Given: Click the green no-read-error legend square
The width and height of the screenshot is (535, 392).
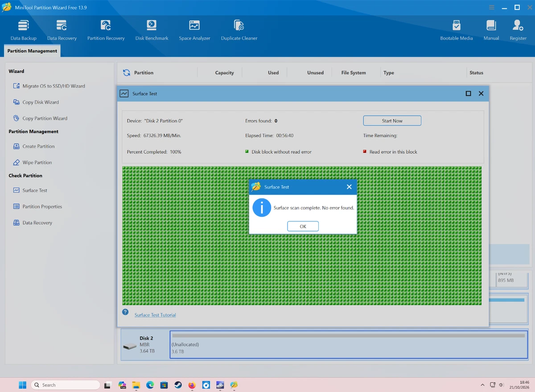Looking at the screenshot, I should [247, 152].
